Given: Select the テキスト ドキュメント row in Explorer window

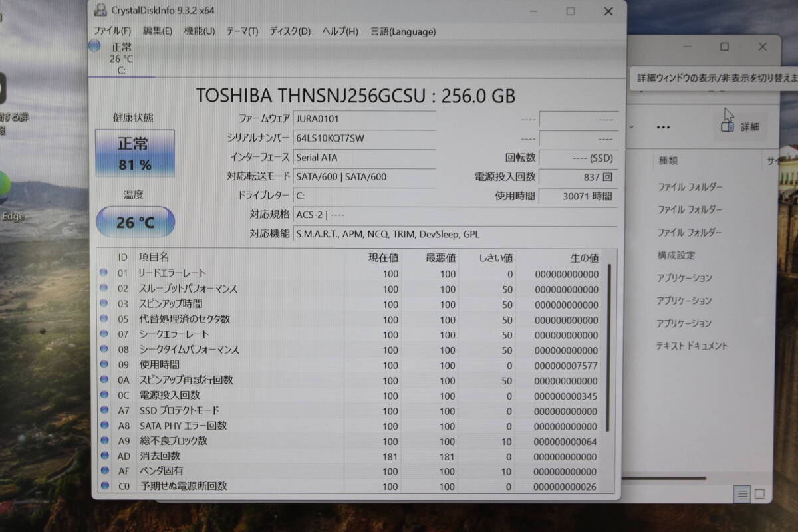Looking at the screenshot, I should click(x=692, y=346).
